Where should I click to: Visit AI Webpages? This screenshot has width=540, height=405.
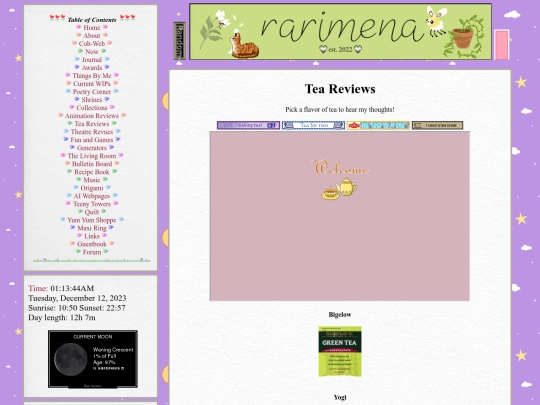pos(92,196)
